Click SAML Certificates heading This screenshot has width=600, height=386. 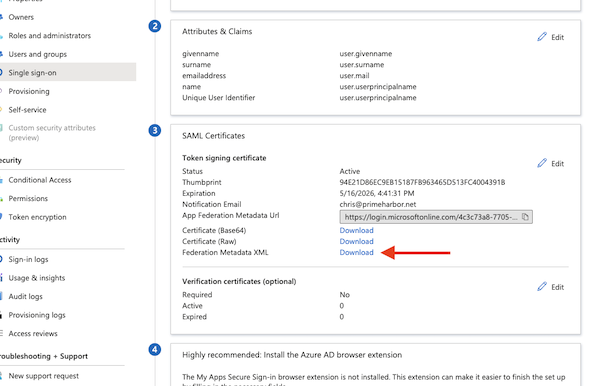[214, 136]
